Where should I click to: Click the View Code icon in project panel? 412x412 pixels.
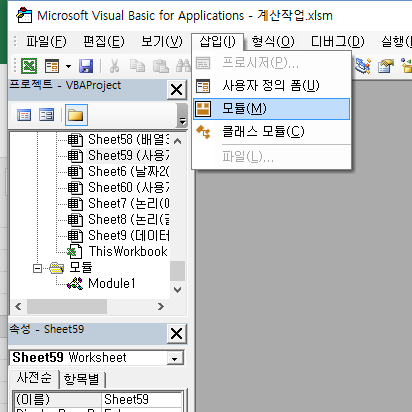(x=24, y=115)
